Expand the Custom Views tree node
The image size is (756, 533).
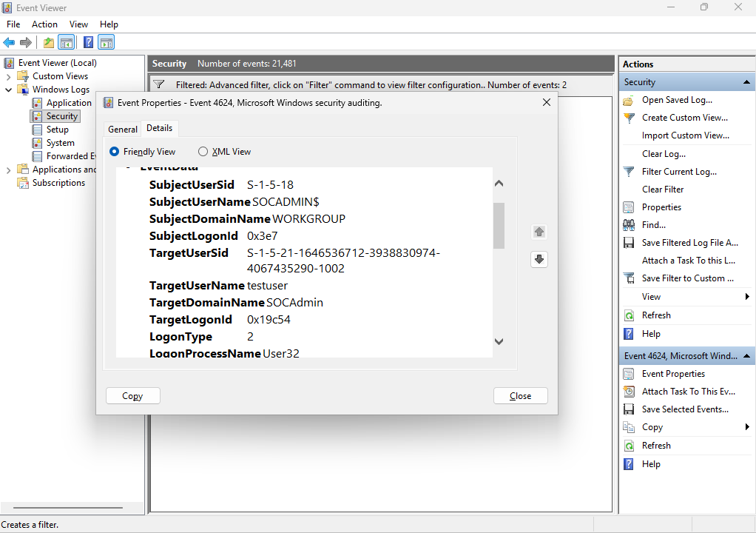[x=7, y=76]
